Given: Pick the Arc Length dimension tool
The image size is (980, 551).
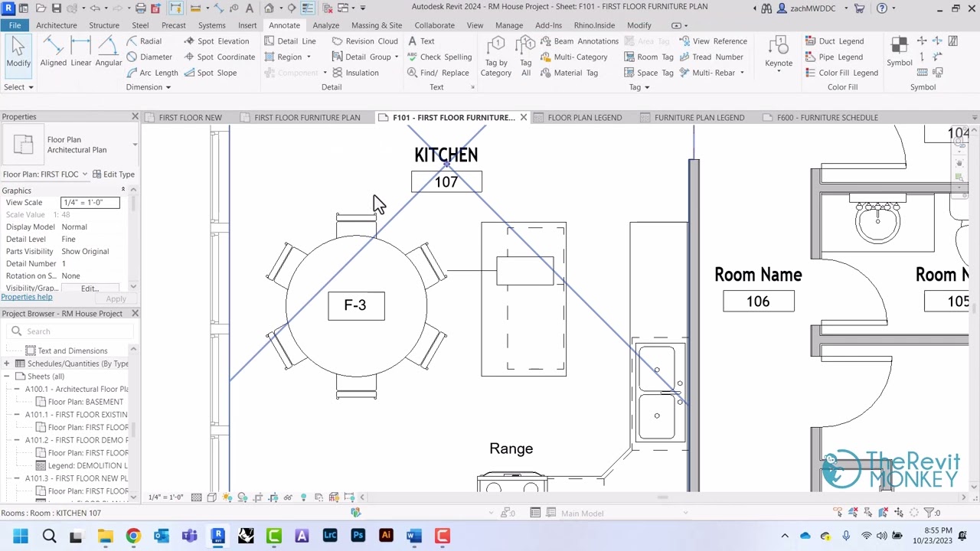Looking at the screenshot, I should pos(152,73).
